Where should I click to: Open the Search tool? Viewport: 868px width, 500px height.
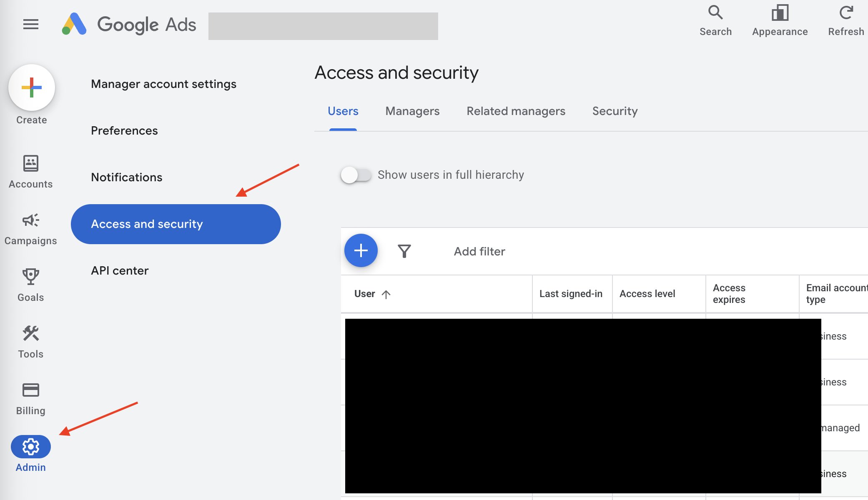tap(715, 20)
